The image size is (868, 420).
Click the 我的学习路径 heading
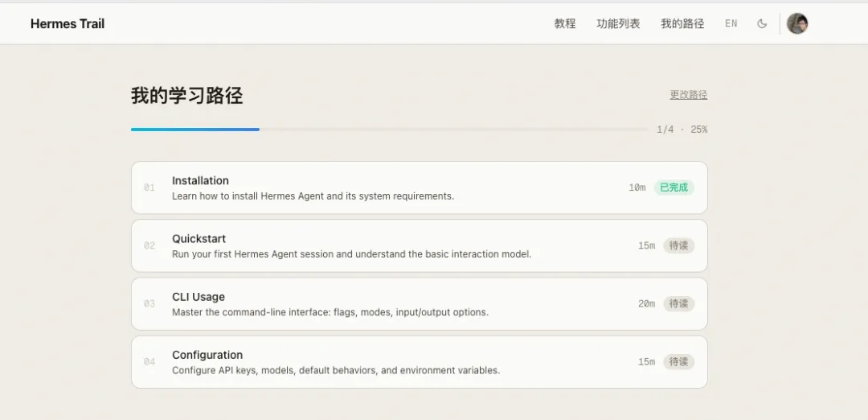pos(187,96)
